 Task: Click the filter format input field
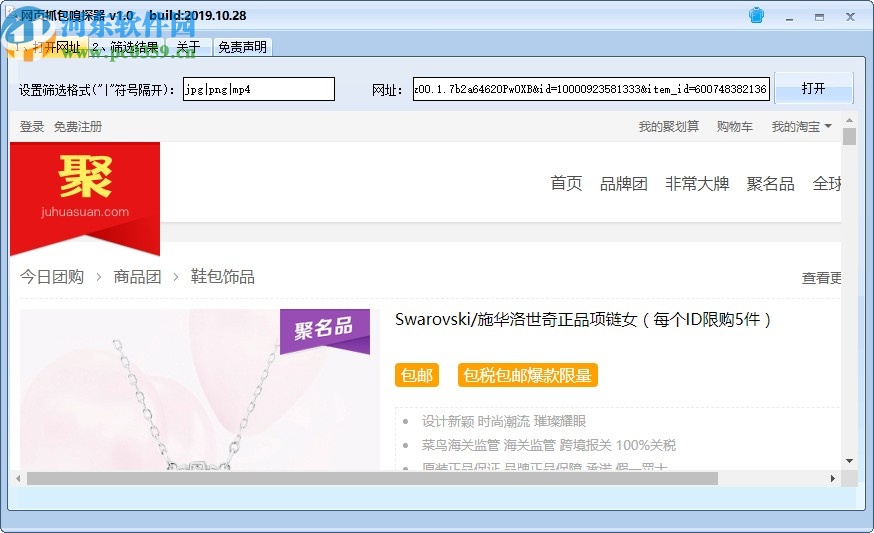click(x=259, y=89)
